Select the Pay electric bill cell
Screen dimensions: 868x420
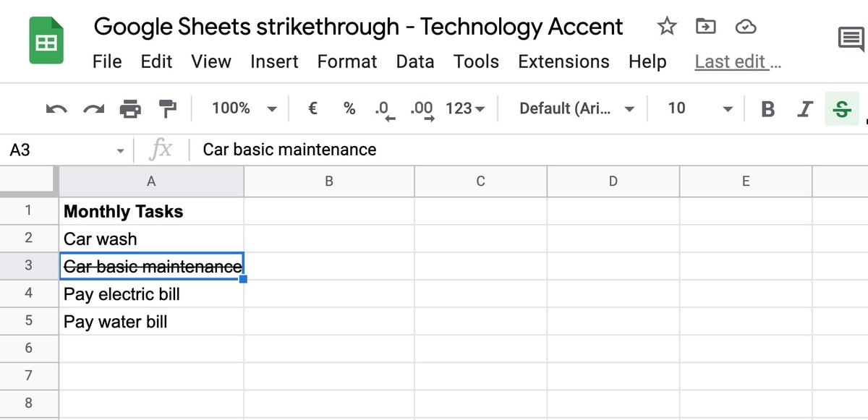(151, 293)
